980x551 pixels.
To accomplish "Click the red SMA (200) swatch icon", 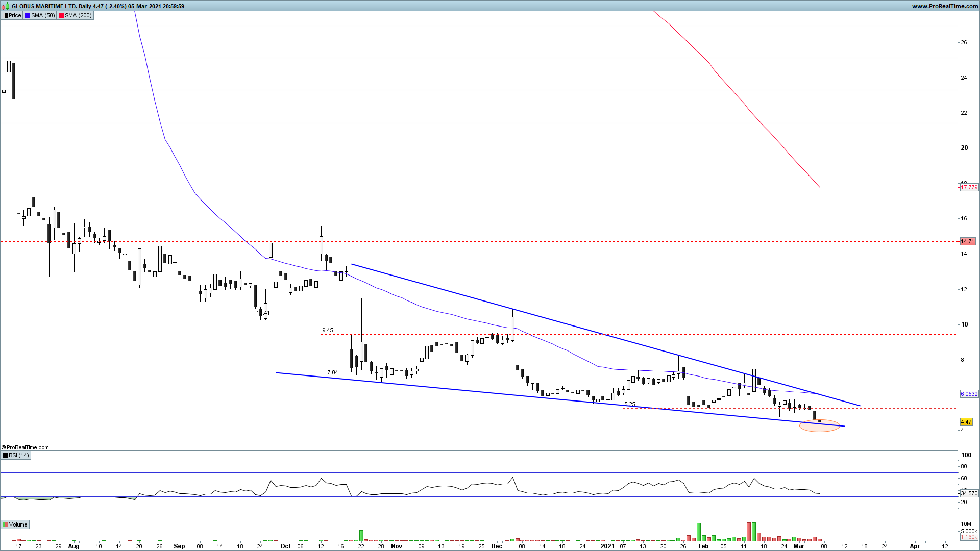I will [x=61, y=15].
